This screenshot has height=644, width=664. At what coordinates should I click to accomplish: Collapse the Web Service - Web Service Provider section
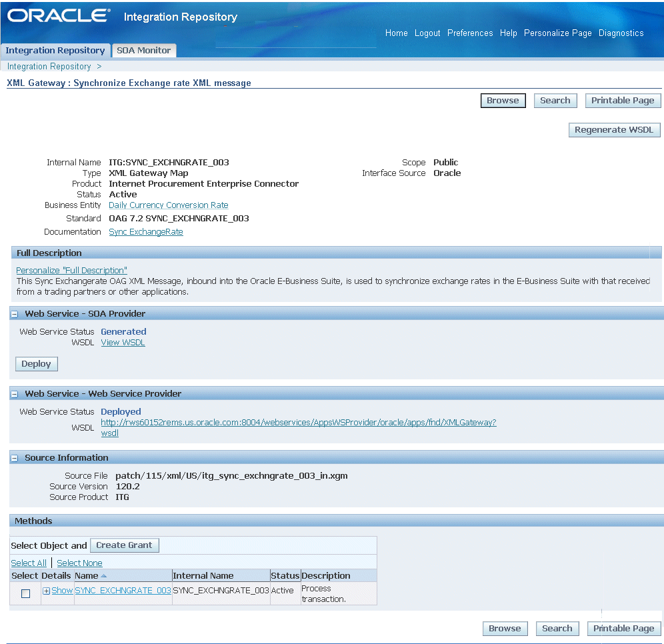pyautogui.click(x=15, y=395)
